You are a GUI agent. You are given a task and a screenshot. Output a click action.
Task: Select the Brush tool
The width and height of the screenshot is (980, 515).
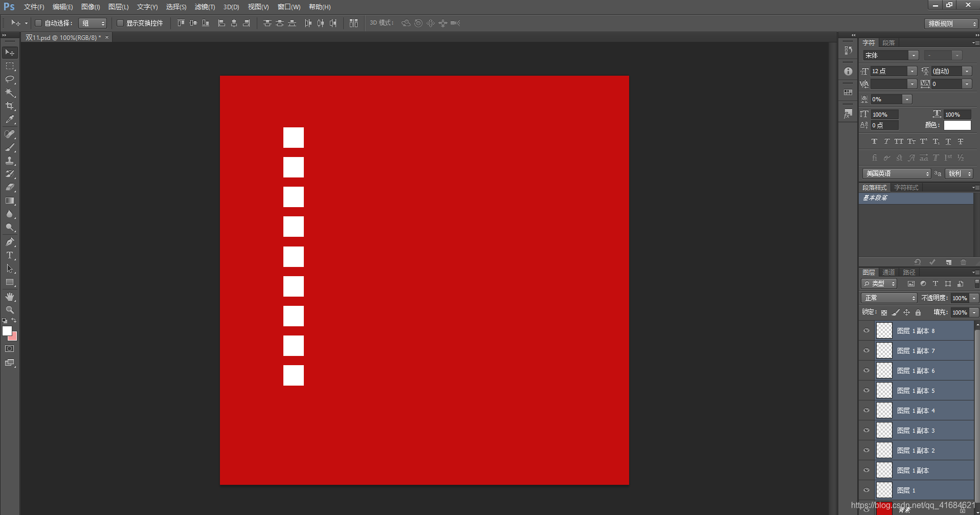tap(10, 147)
